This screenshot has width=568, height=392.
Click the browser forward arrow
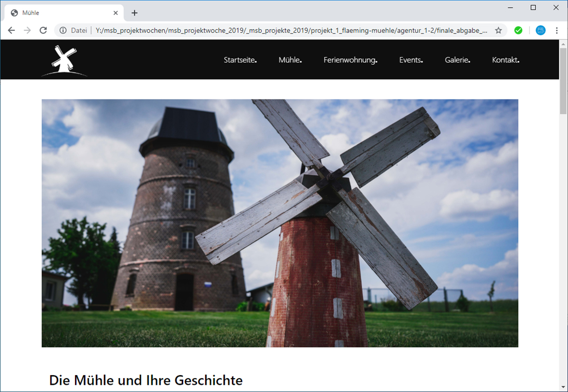[x=27, y=30]
